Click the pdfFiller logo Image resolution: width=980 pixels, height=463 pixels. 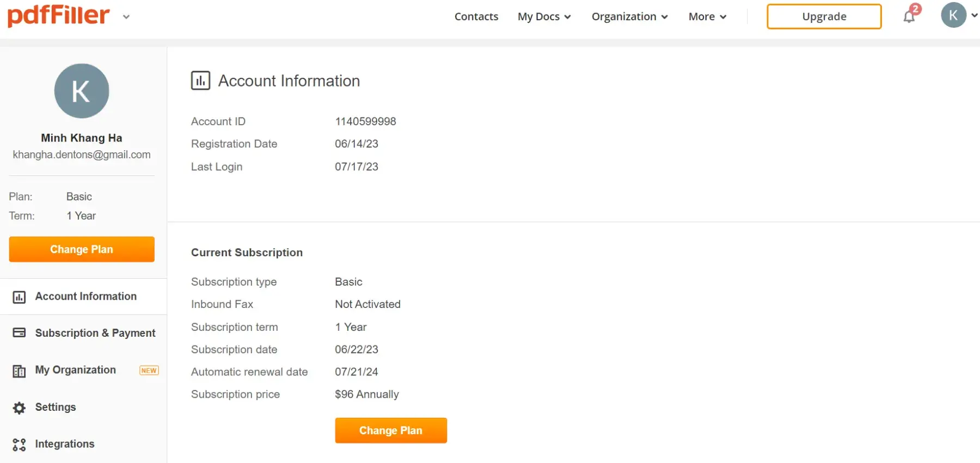point(58,16)
